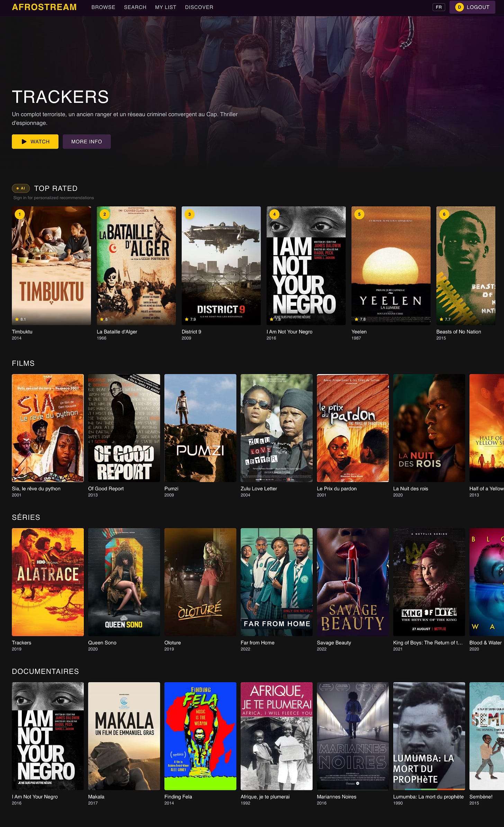Open the Zulu Love Letter poster
The width and height of the screenshot is (504, 827).
tap(277, 428)
